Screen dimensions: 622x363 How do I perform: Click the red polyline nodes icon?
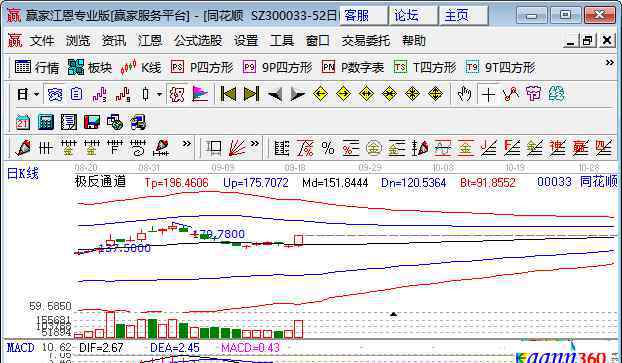click(511, 94)
